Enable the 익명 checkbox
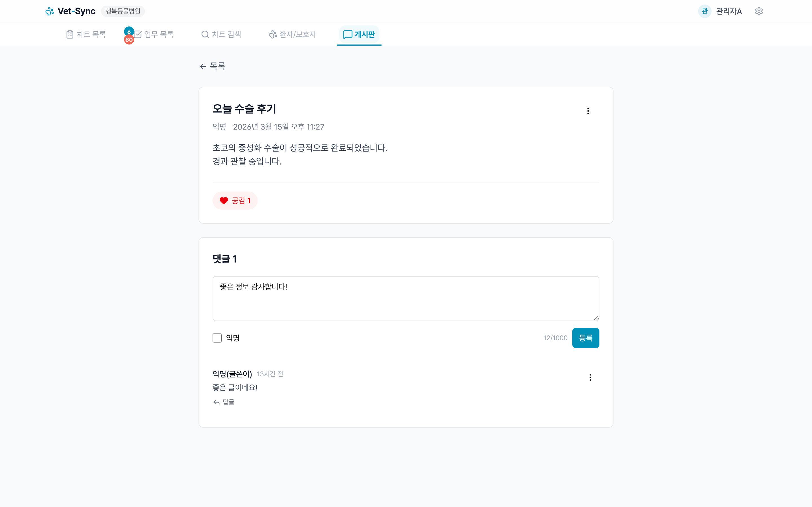The width and height of the screenshot is (812, 507). (x=217, y=338)
